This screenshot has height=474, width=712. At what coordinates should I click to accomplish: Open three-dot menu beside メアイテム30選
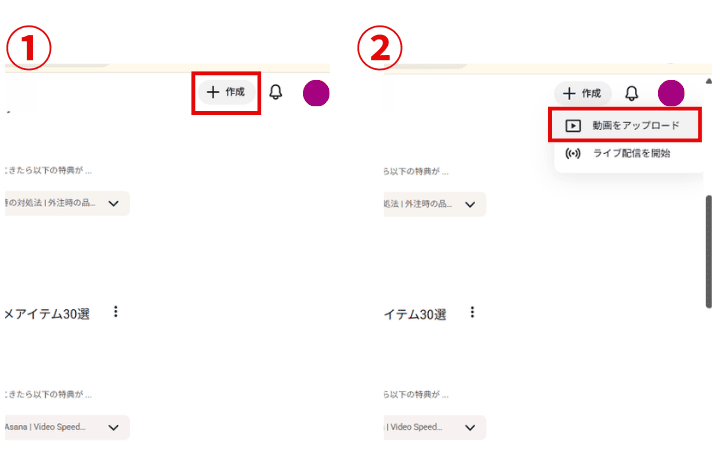click(x=116, y=312)
